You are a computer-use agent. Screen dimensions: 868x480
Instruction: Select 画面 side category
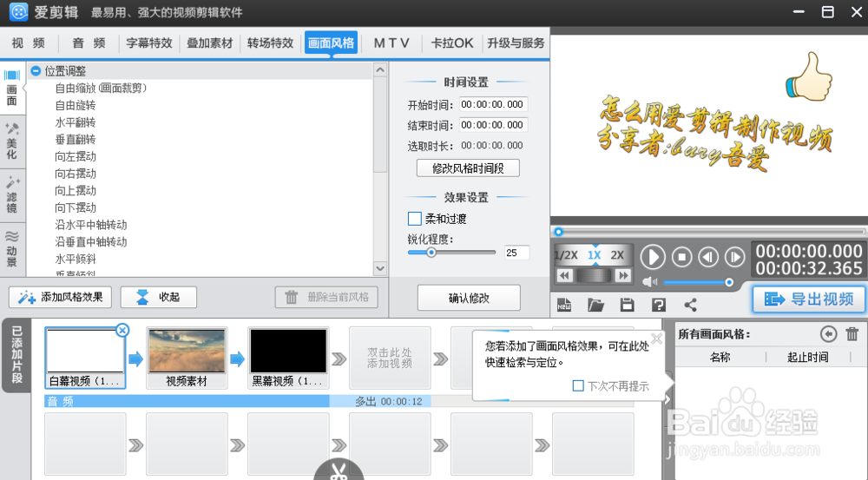pos(12,89)
